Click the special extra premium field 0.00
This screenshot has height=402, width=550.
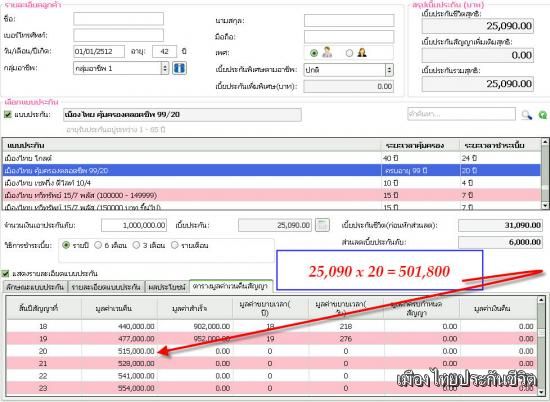click(348, 86)
